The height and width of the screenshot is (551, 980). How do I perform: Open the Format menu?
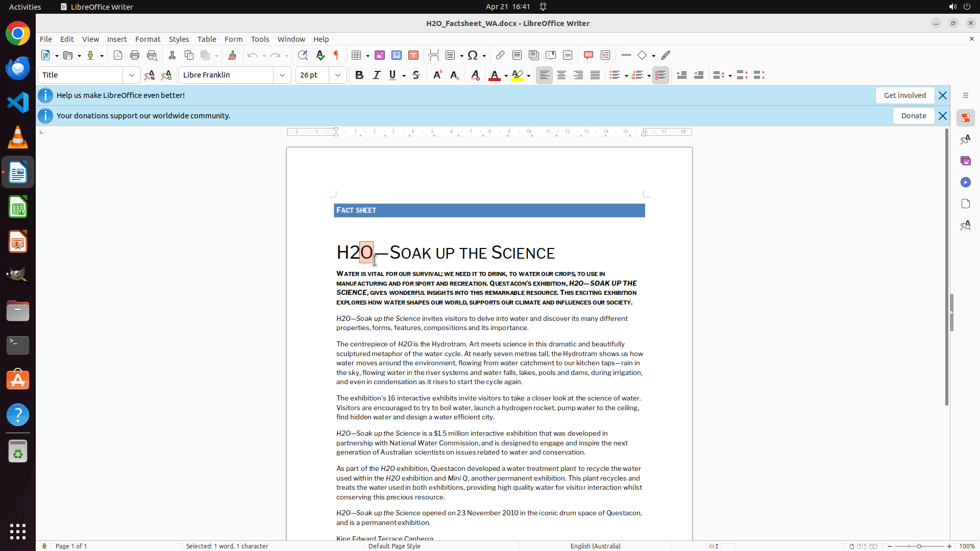[148, 39]
